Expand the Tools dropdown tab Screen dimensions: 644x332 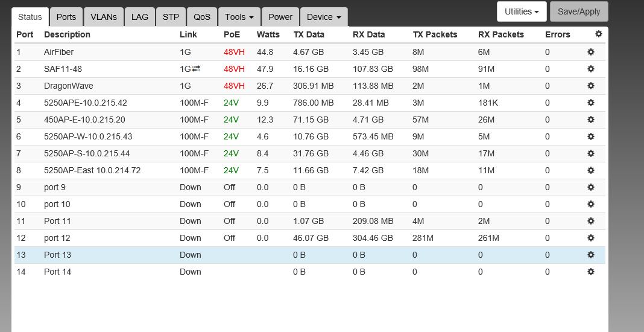(238, 17)
